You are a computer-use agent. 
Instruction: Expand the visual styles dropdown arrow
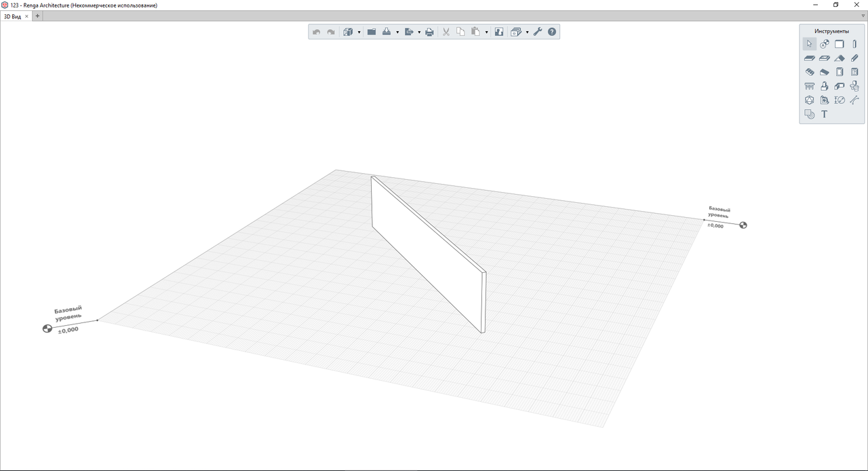(x=527, y=33)
